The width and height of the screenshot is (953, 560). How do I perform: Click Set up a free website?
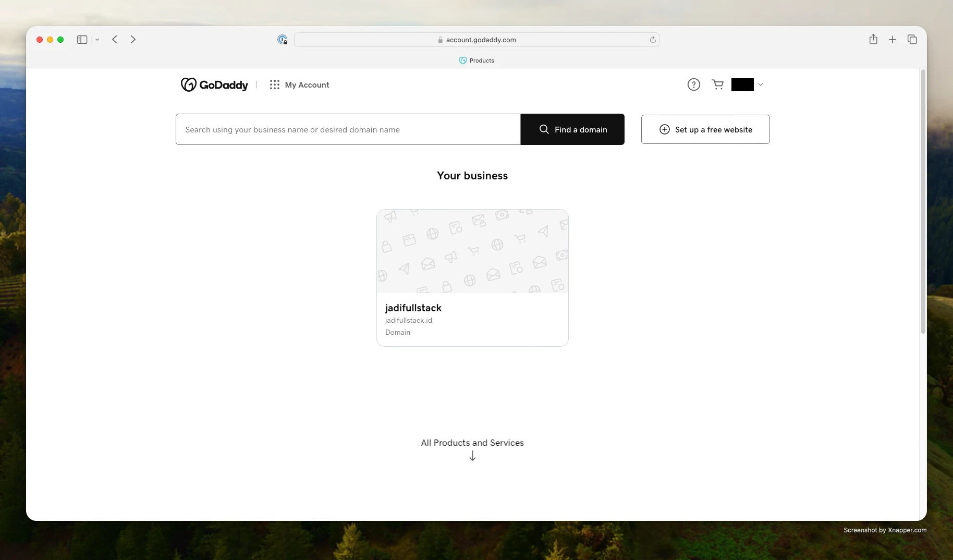(x=705, y=129)
